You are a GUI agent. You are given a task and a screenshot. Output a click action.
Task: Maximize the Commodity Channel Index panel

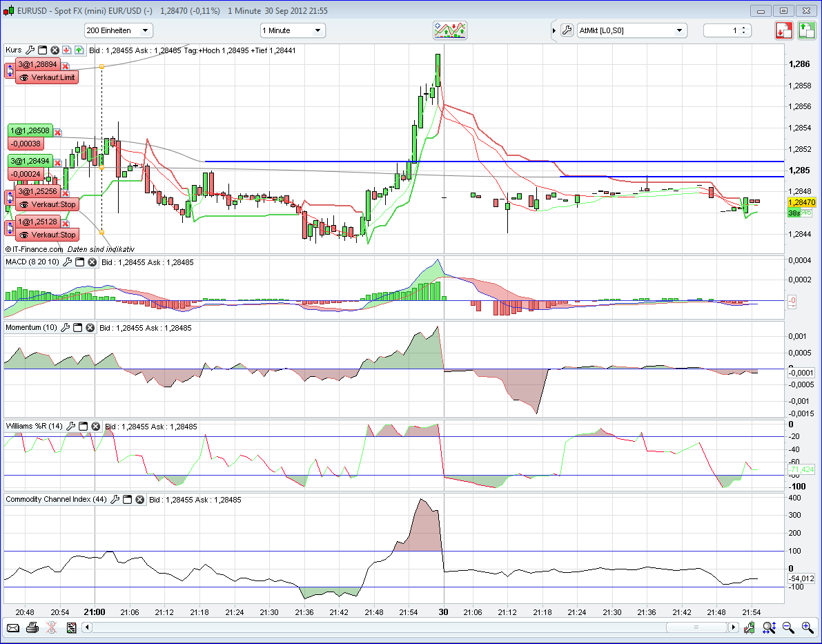(128, 500)
